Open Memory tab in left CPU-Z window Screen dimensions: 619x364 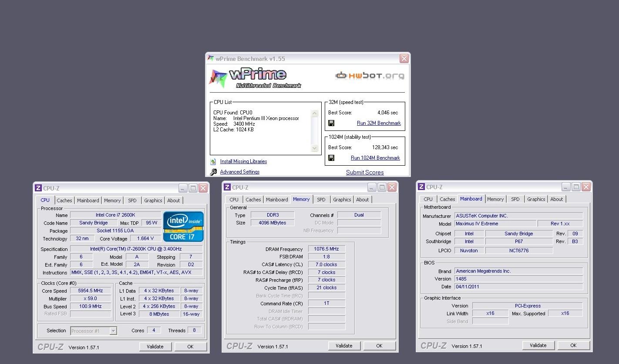112,200
